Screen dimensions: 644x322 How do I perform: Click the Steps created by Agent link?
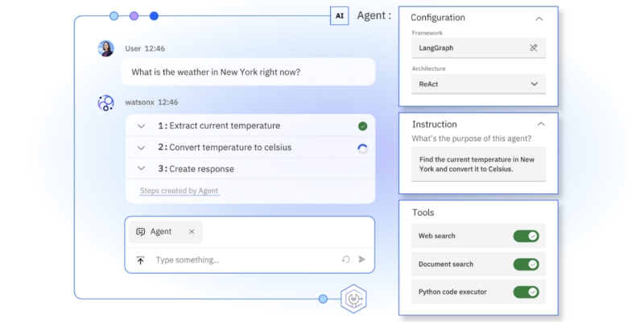point(179,191)
